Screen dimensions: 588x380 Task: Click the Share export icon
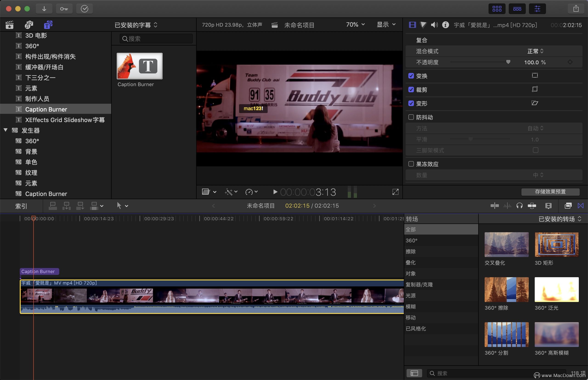point(576,9)
